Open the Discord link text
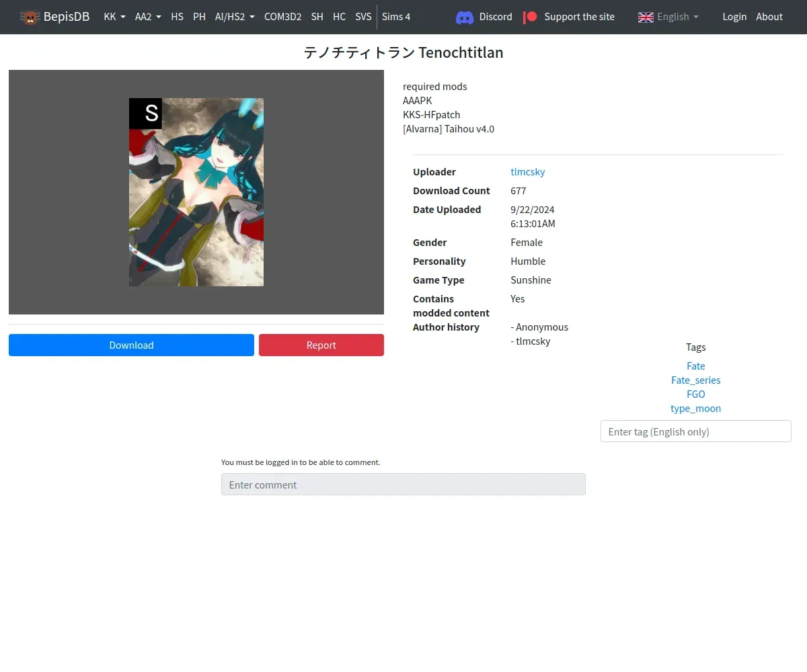The width and height of the screenshot is (807, 672). pyautogui.click(x=496, y=17)
